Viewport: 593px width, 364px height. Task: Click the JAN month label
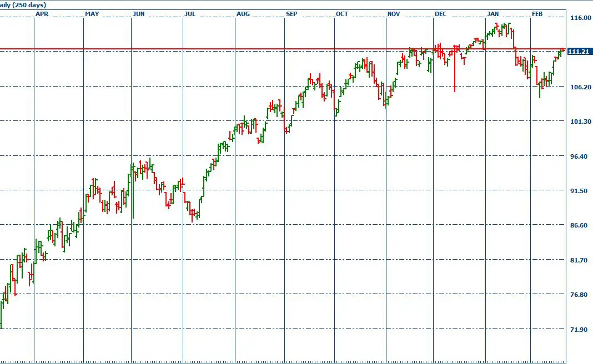pyautogui.click(x=493, y=14)
